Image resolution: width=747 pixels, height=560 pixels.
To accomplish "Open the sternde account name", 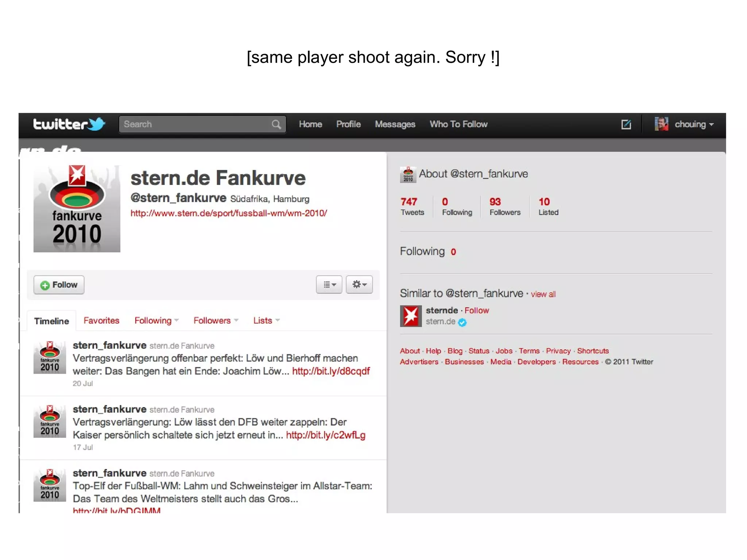I will pyautogui.click(x=442, y=310).
